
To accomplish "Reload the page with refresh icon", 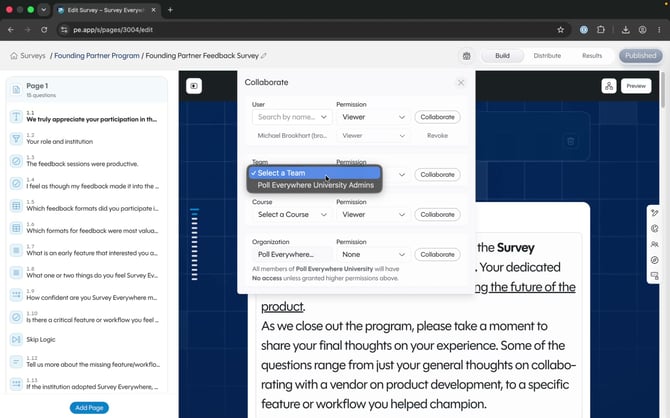I will coord(44,29).
